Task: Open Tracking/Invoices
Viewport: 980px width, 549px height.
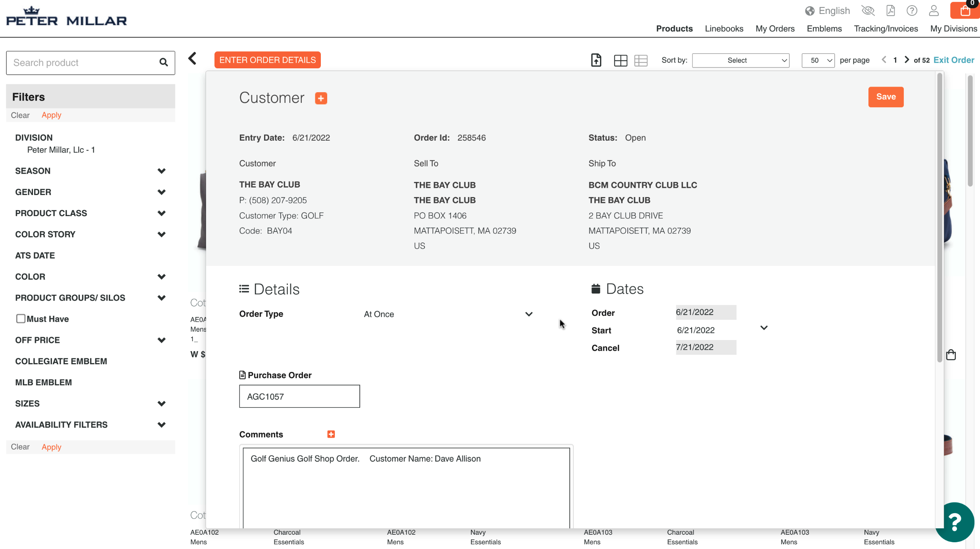Action: [x=886, y=29]
